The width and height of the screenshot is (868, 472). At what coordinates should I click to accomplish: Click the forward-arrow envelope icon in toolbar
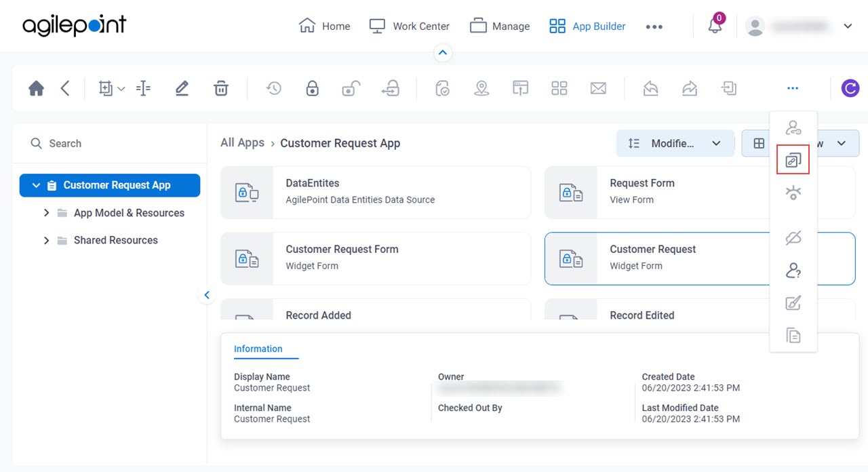(690, 88)
